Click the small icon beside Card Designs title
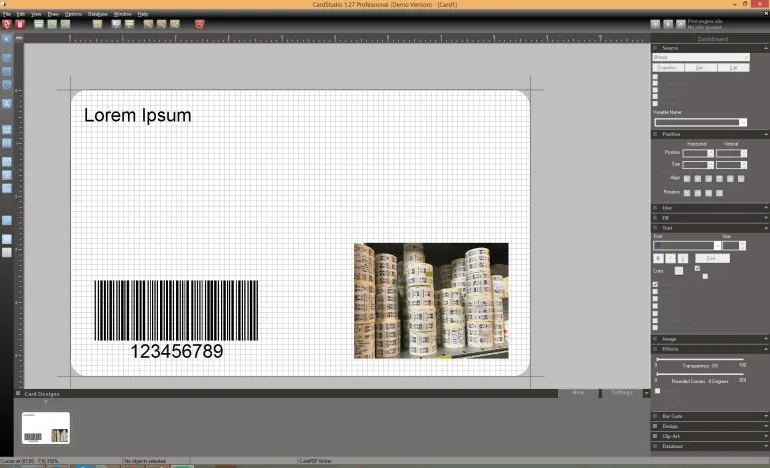770x468 pixels. point(18,393)
